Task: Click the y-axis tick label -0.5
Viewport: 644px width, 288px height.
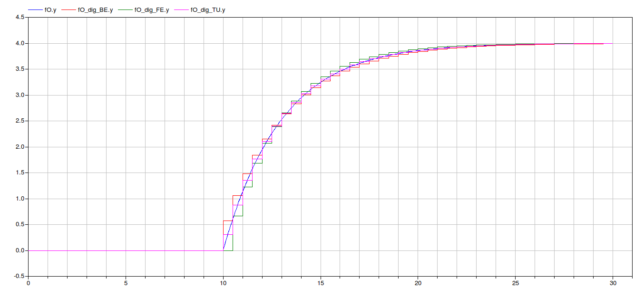Action: [x=20, y=276]
